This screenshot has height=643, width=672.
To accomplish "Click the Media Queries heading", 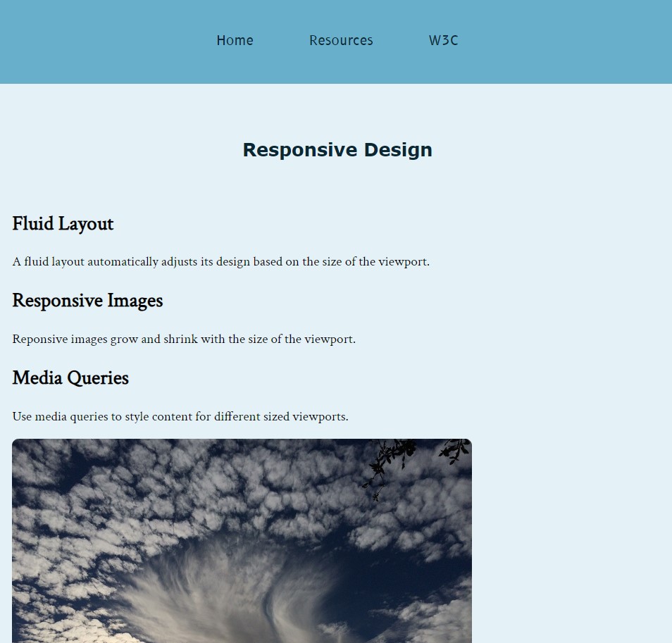I will [x=70, y=378].
